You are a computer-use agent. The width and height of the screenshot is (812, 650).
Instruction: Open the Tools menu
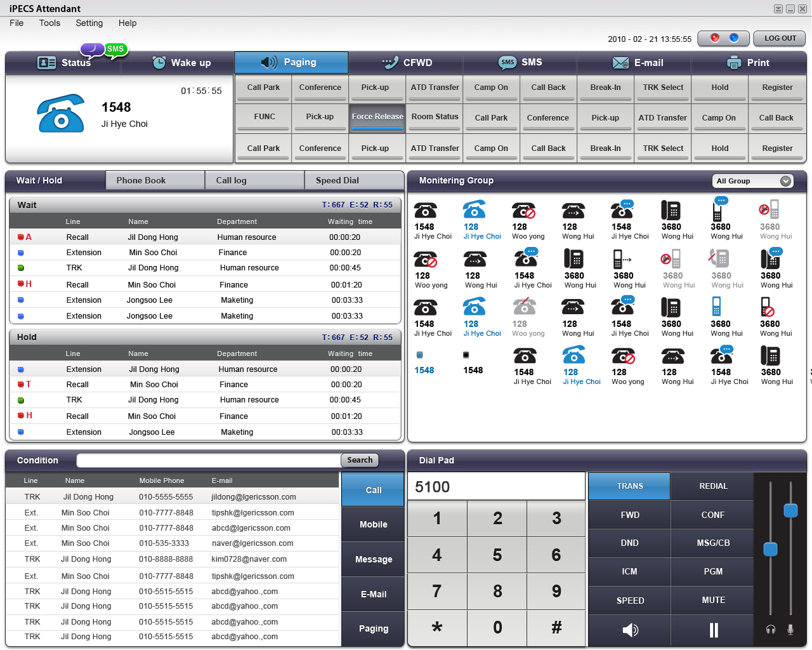pyautogui.click(x=49, y=23)
